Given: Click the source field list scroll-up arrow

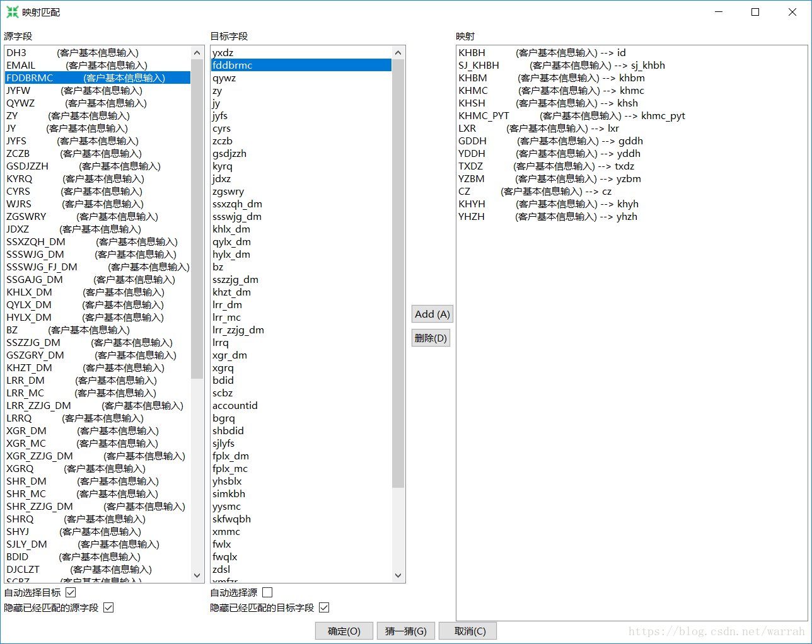Looking at the screenshot, I should (x=197, y=53).
